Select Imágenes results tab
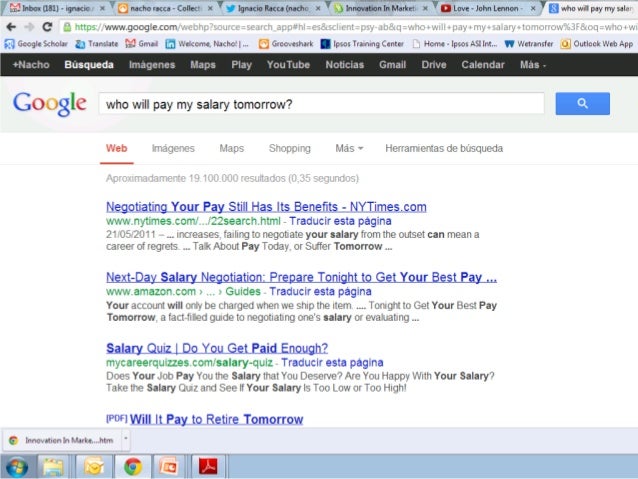 pyautogui.click(x=173, y=149)
